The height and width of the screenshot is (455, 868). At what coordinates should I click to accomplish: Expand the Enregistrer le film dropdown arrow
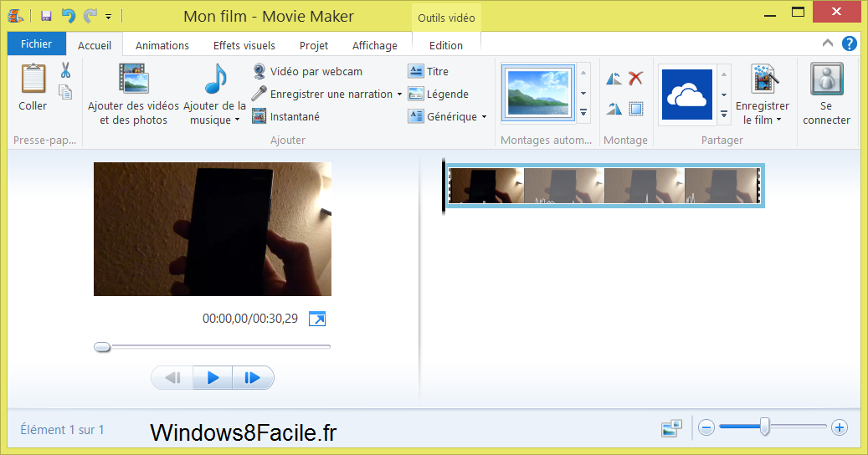pyautogui.click(x=779, y=120)
